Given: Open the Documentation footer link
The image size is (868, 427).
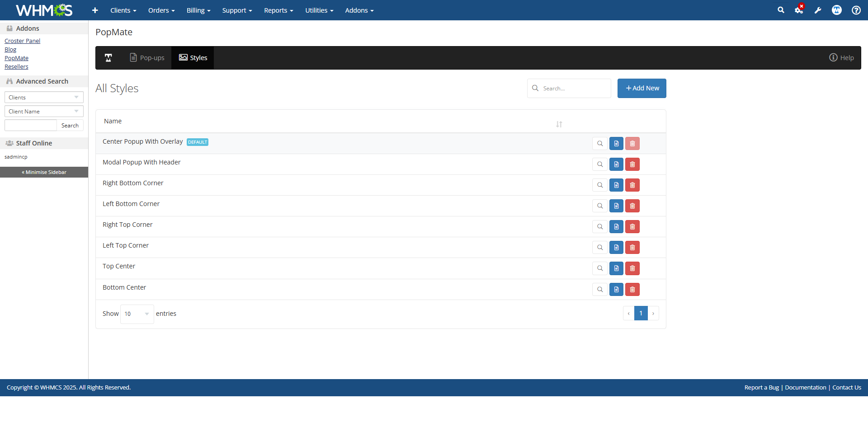Looking at the screenshot, I should click(x=806, y=387).
